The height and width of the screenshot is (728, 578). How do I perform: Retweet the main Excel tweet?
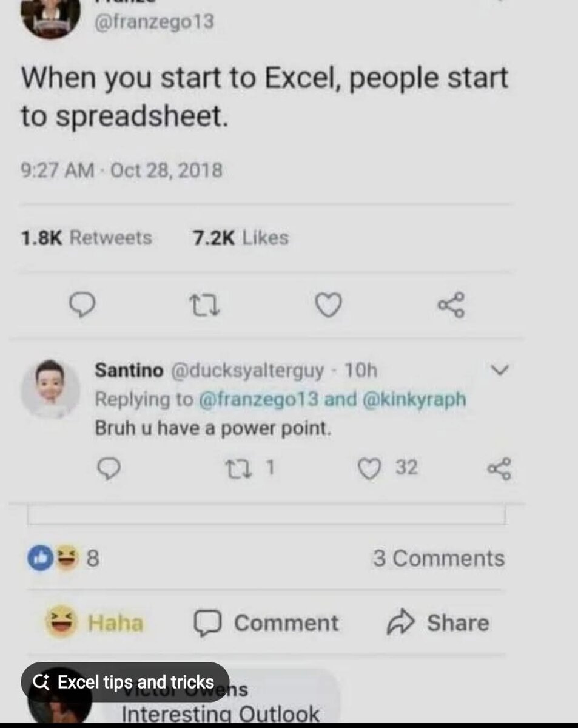(x=204, y=305)
